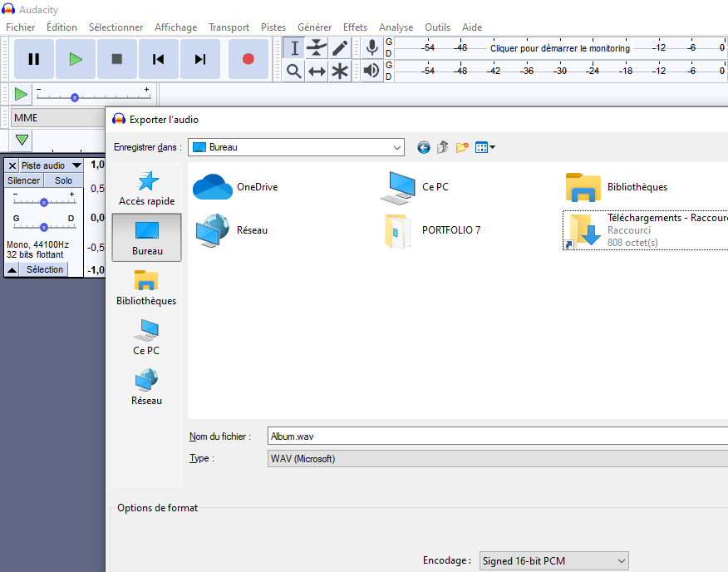The height and width of the screenshot is (572, 728).
Task: Toggle the Solo button on track
Action: click(64, 180)
